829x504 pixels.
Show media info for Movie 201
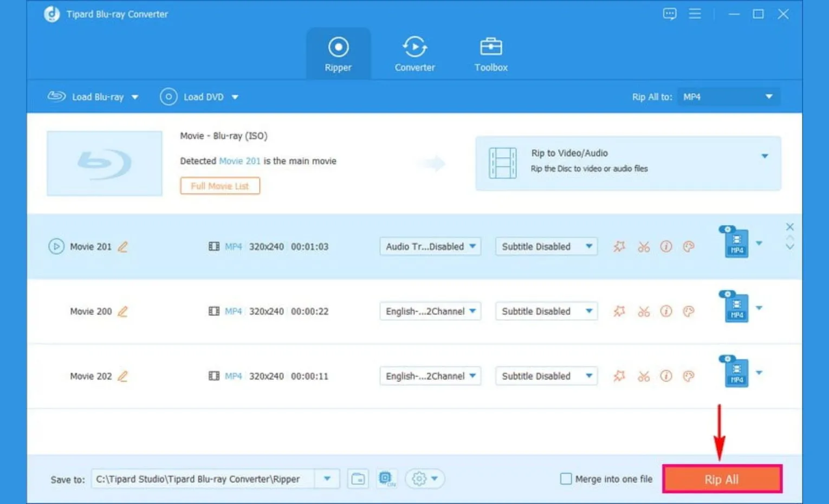666,247
